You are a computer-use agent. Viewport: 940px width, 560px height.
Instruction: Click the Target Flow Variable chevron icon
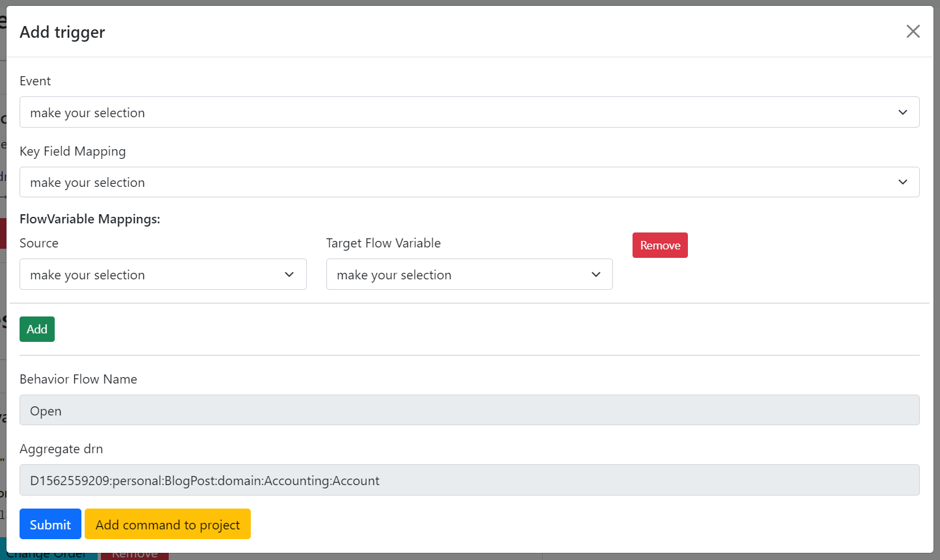pyautogui.click(x=595, y=274)
